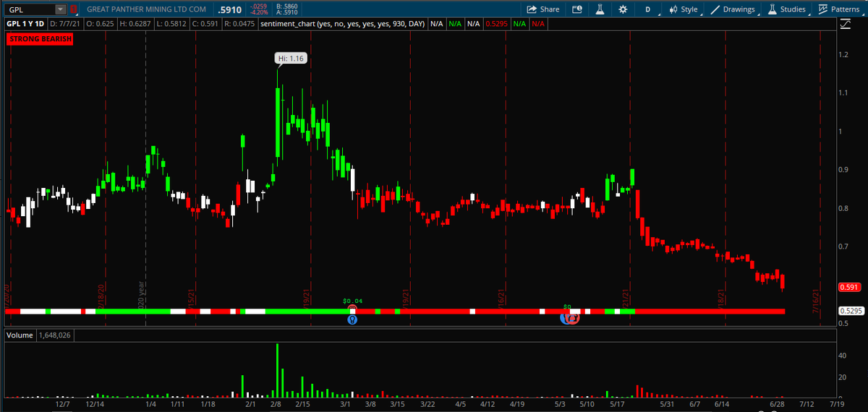Click the blue earnings bulb icon near 3/1
The height and width of the screenshot is (412, 868).
click(x=352, y=319)
